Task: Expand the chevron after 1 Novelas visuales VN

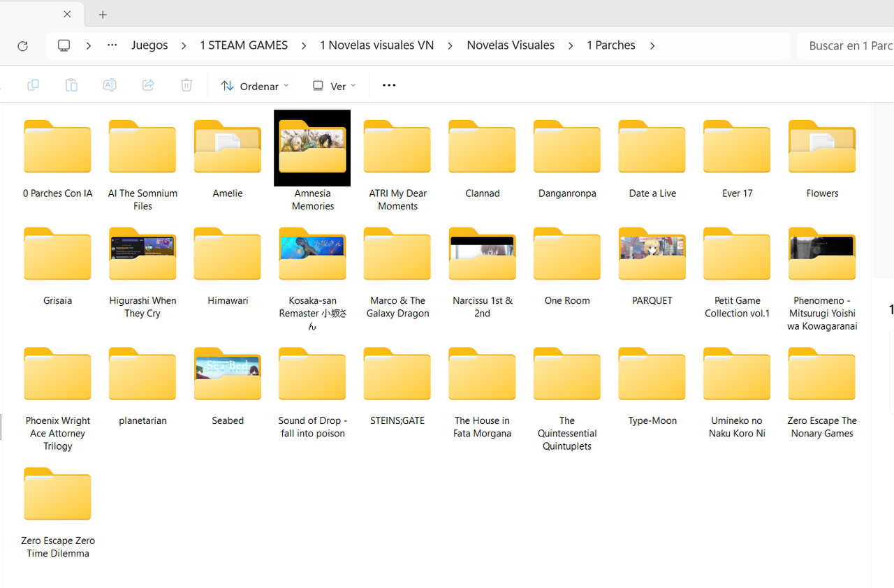Action: click(450, 45)
